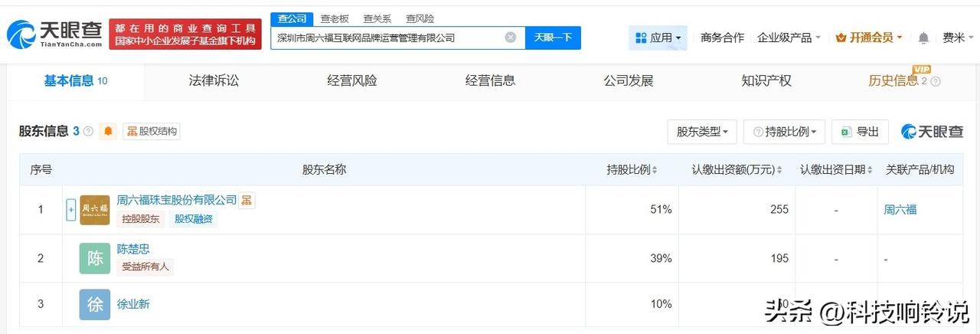Click the 控股股东 tag
This screenshot has height=334, width=980.
coord(141,219)
